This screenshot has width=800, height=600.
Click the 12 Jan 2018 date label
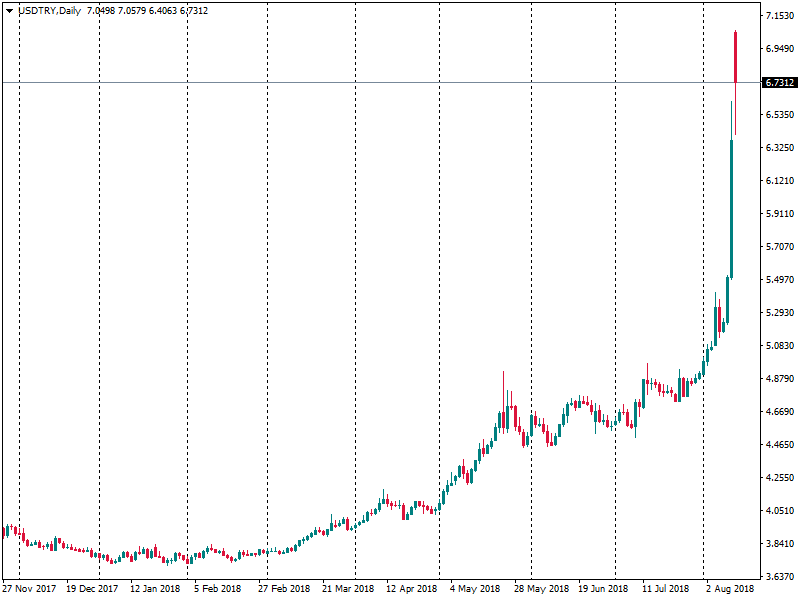tap(155, 589)
